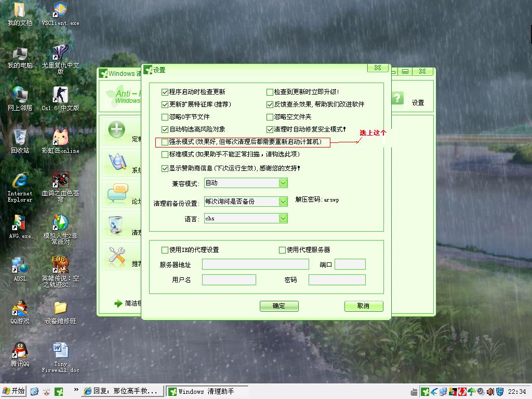Click the chat bubbles forum icon in sidebar
532x399 pixels.
pos(117,193)
